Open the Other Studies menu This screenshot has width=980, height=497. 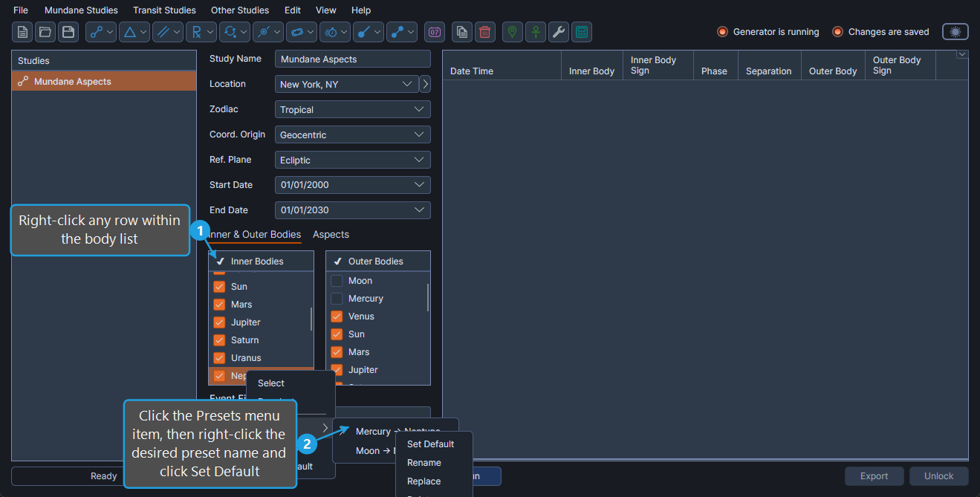tap(240, 10)
